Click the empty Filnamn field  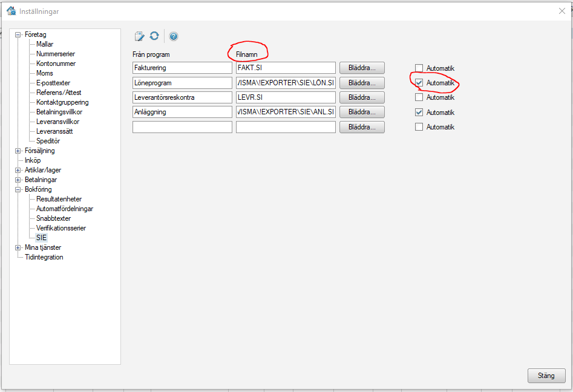[286, 127]
